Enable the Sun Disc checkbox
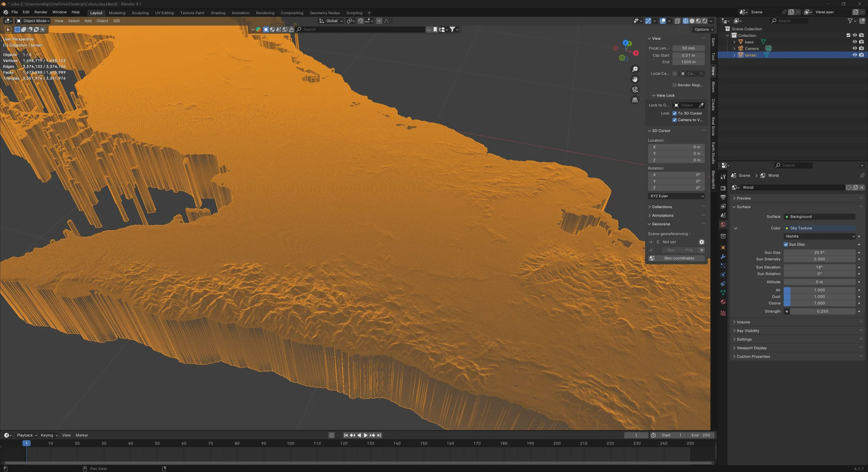Image resolution: width=868 pixels, height=472 pixels. 786,244
